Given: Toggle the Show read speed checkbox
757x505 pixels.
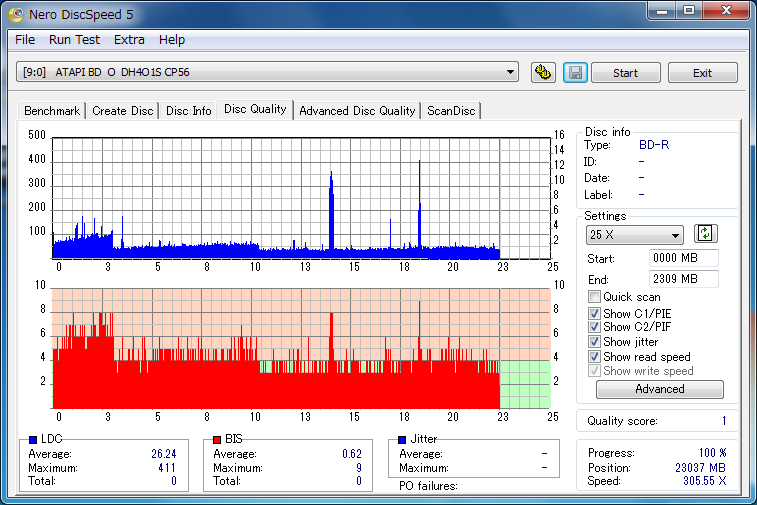Looking at the screenshot, I should 594,357.
